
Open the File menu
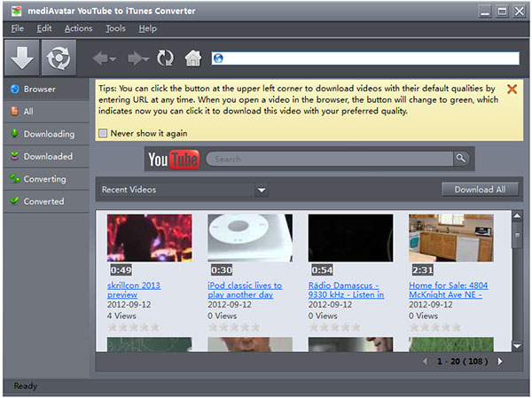tap(17, 28)
